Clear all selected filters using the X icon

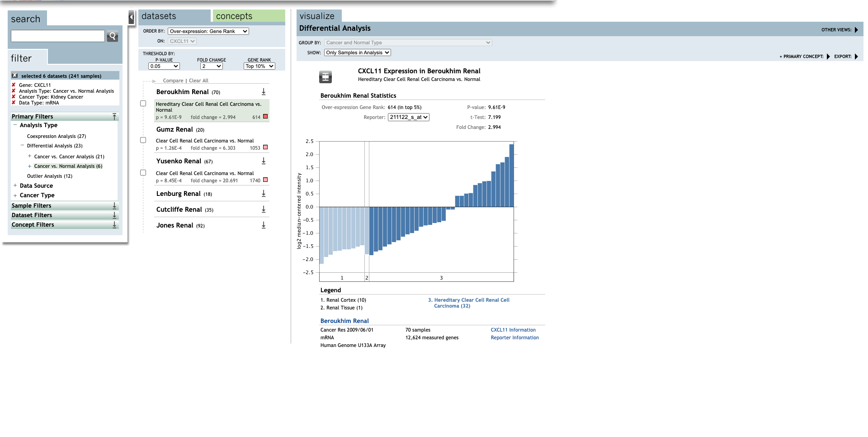(15, 76)
